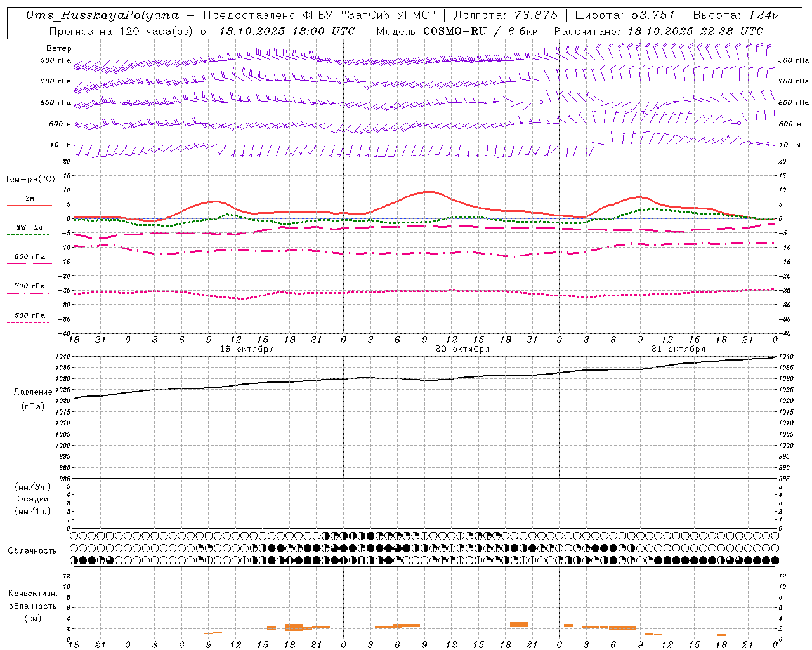Select the right-axis 12 km convective tick label
The image size is (812, 650).
point(782,576)
